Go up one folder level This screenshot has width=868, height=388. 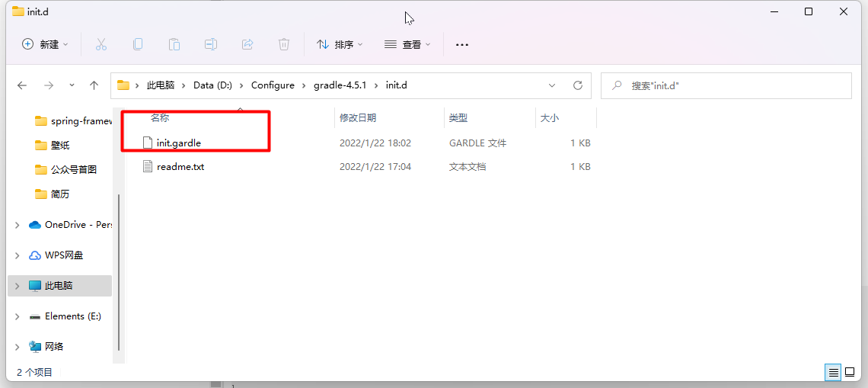point(94,85)
